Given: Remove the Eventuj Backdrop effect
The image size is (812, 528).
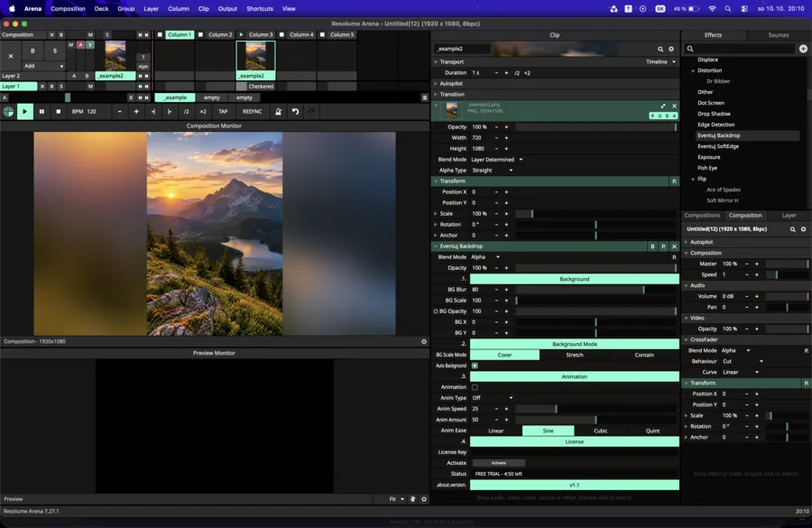Looking at the screenshot, I should point(674,246).
